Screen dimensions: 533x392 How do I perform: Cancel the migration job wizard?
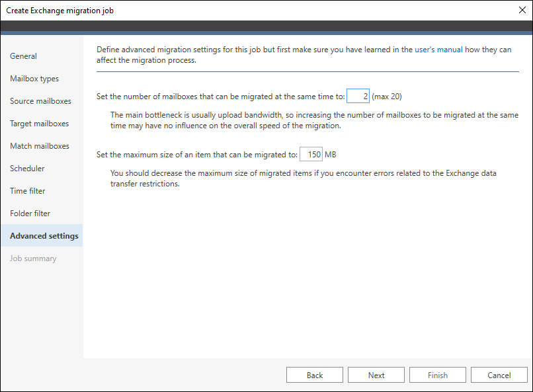pyautogui.click(x=499, y=375)
